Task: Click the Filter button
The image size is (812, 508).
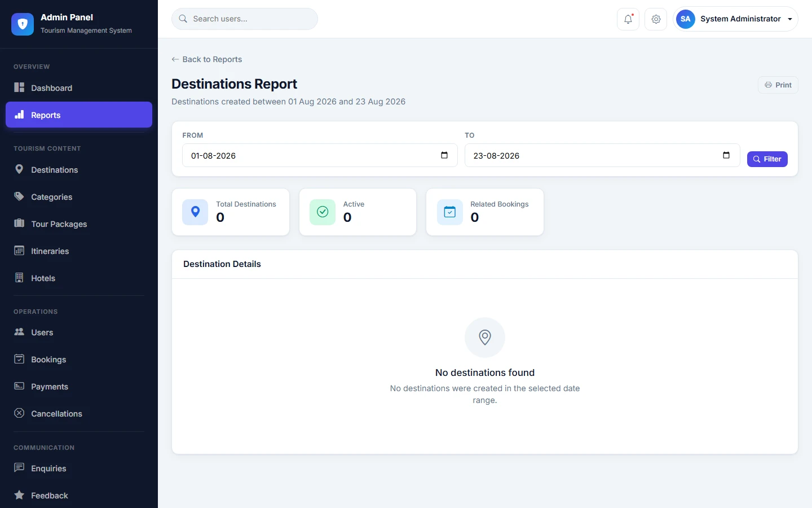Action: coord(767,159)
